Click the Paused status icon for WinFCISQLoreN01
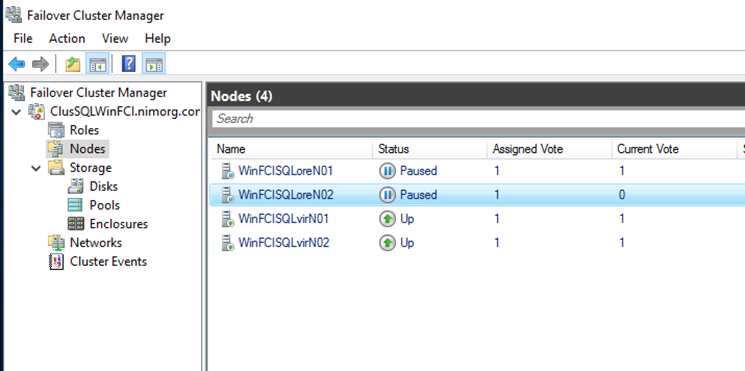This screenshot has height=371, width=745. (x=387, y=171)
